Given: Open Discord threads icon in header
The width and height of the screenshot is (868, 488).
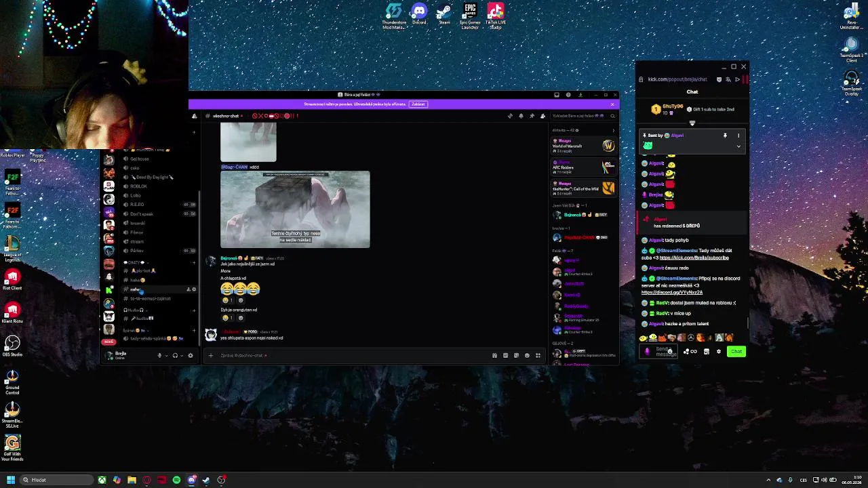Looking at the screenshot, I should click(x=510, y=116).
